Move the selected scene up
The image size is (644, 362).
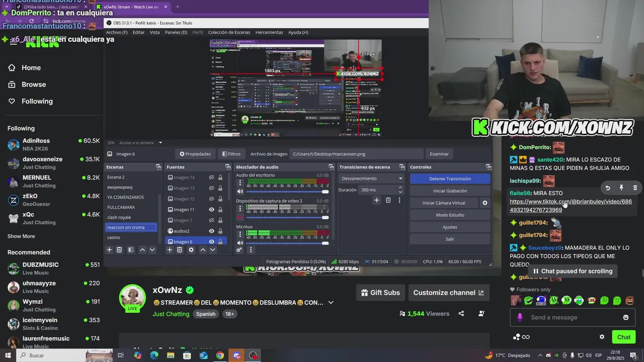tap(142, 250)
